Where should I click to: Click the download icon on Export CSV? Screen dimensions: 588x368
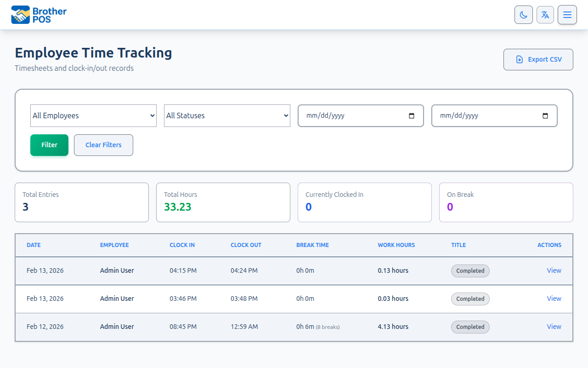(x=520, y=59)
